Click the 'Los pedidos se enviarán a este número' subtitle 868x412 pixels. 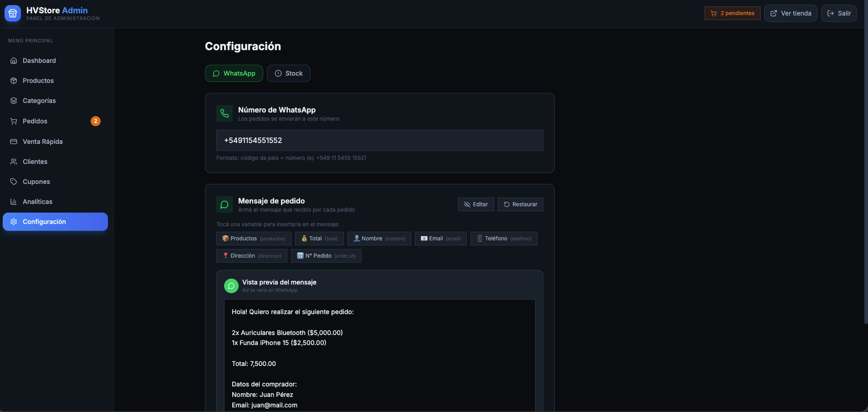pos(289,119)
